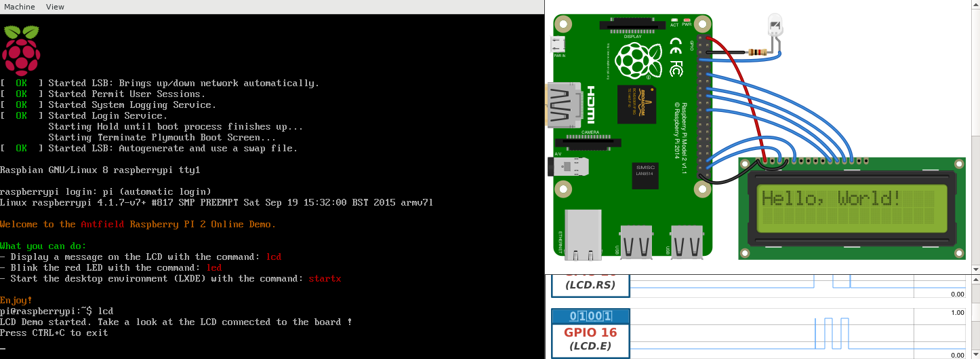Screen dimensions: 980x359
Task: Click the LCD showing Hello, World!
Action: point(851,208)
